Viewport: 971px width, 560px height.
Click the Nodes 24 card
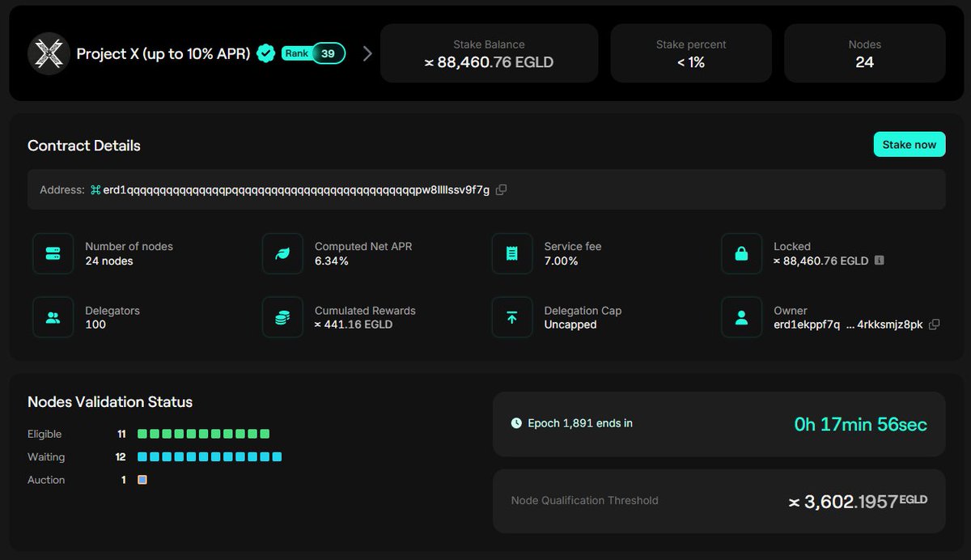(864, 53)
